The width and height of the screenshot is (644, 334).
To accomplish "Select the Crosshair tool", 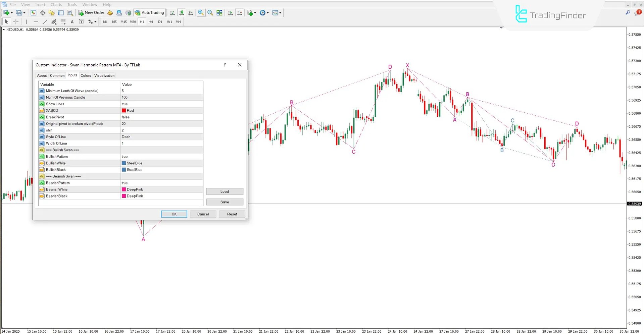I will point(15,22).
